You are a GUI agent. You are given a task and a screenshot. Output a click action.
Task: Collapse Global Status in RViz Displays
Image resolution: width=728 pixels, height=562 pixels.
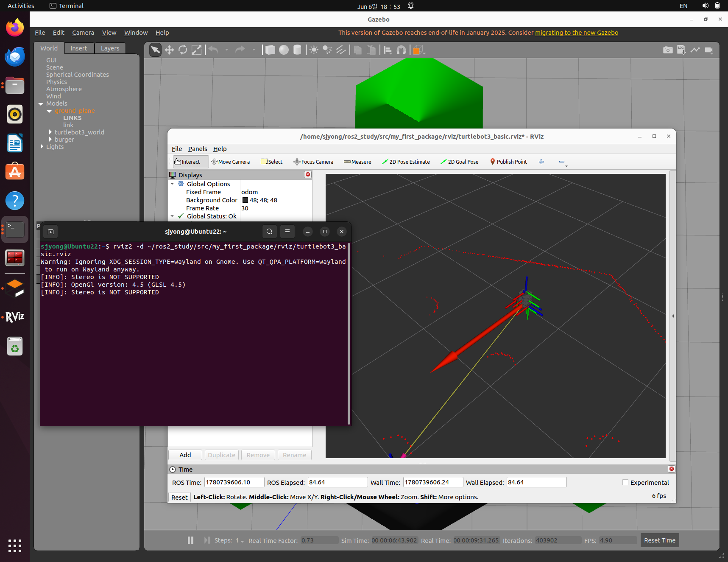(172, 216)
